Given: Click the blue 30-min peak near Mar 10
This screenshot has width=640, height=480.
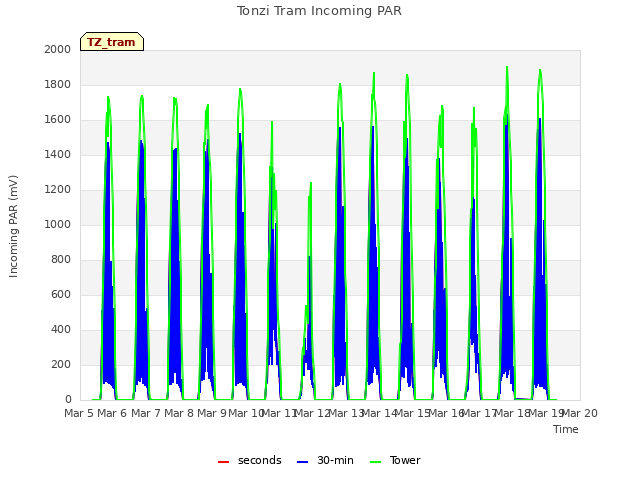Looking at the screenshot, I should pyautogui.click(x=240, y=134).
